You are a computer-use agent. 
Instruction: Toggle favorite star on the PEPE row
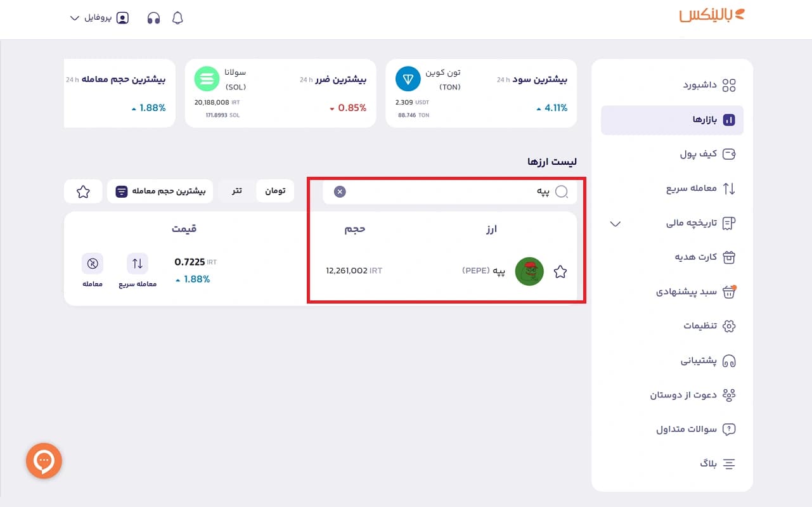pyautogui.click(x=560, y=272)
